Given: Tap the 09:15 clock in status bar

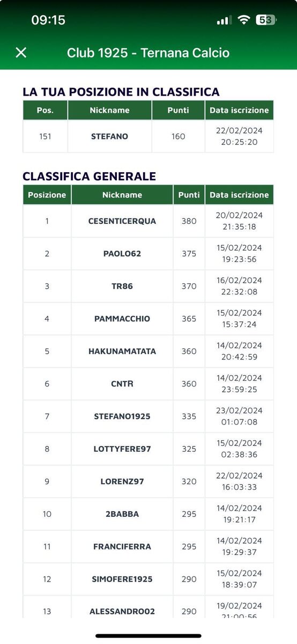Looking at the screenshot, I should (x=48, y=20).
